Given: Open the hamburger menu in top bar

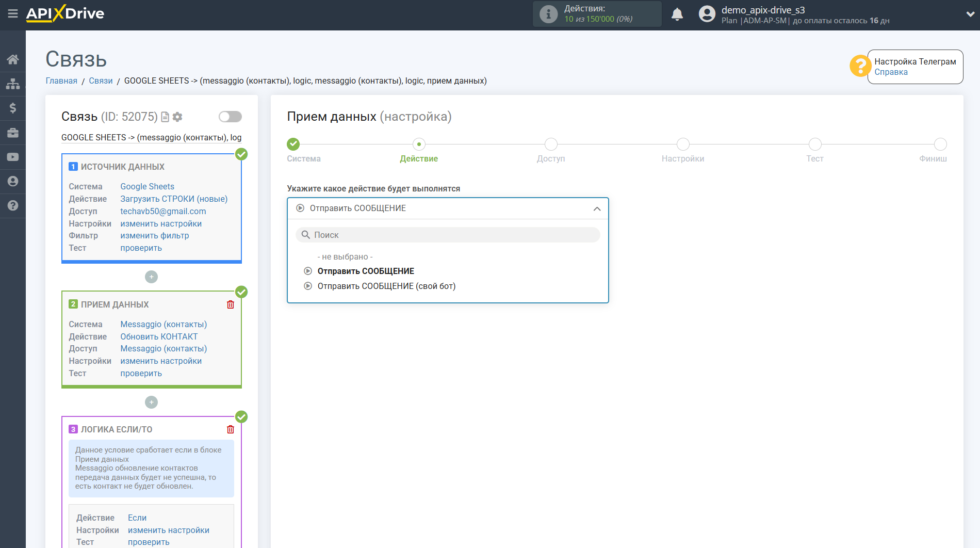Looking at the screenshot, I should click(x=13, y=14).
